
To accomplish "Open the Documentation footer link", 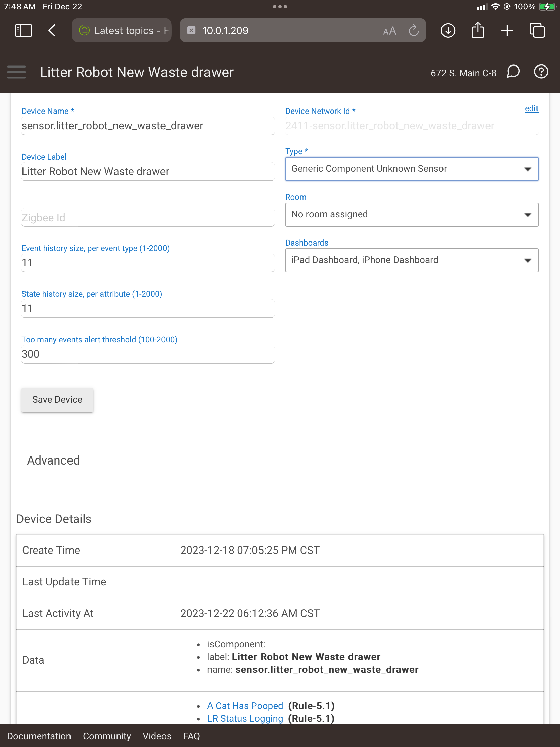I will click(x=39, y=736).
